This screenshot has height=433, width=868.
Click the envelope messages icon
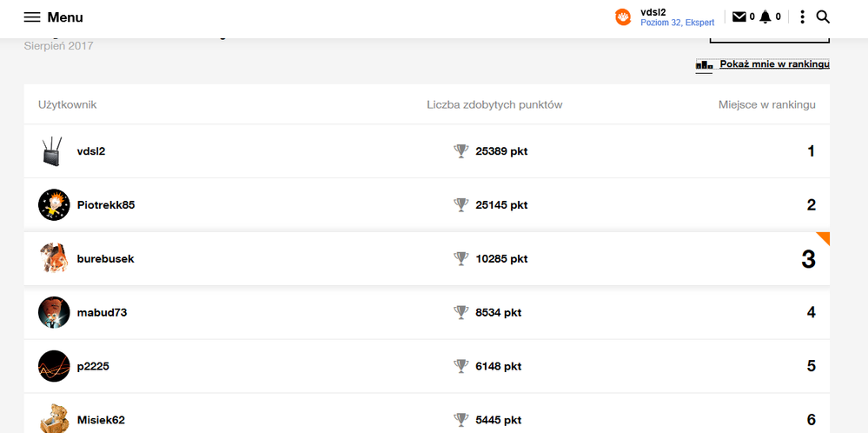click(739, 17)
